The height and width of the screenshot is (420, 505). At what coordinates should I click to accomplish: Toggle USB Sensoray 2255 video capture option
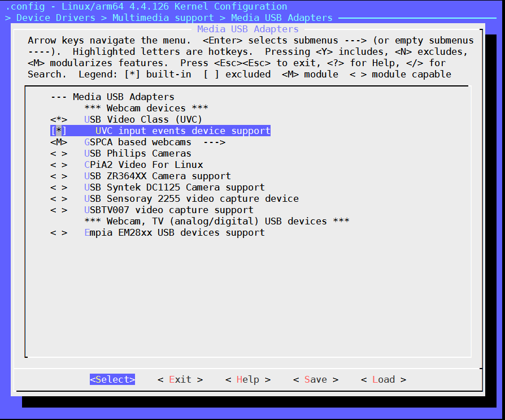59,198
